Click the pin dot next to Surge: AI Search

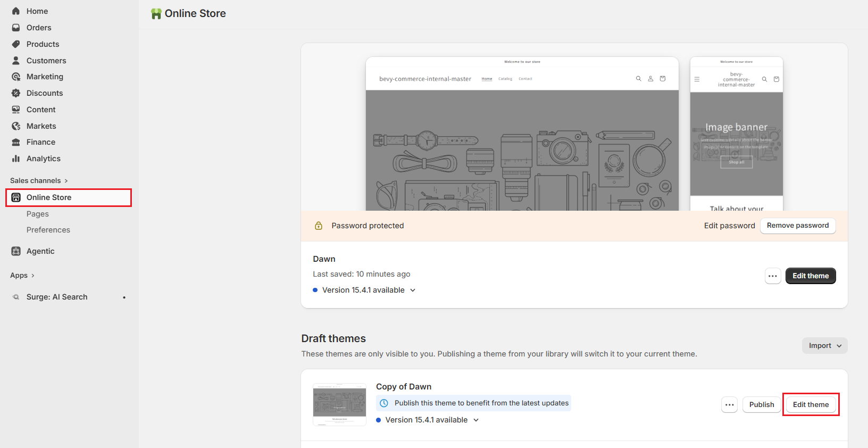(124, 297)
